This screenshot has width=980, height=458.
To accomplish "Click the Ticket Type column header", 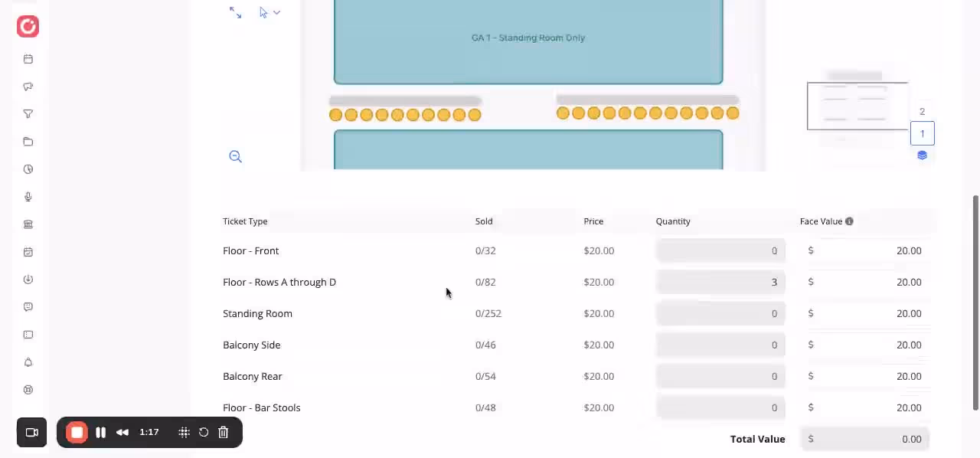I will pos(245,221).
